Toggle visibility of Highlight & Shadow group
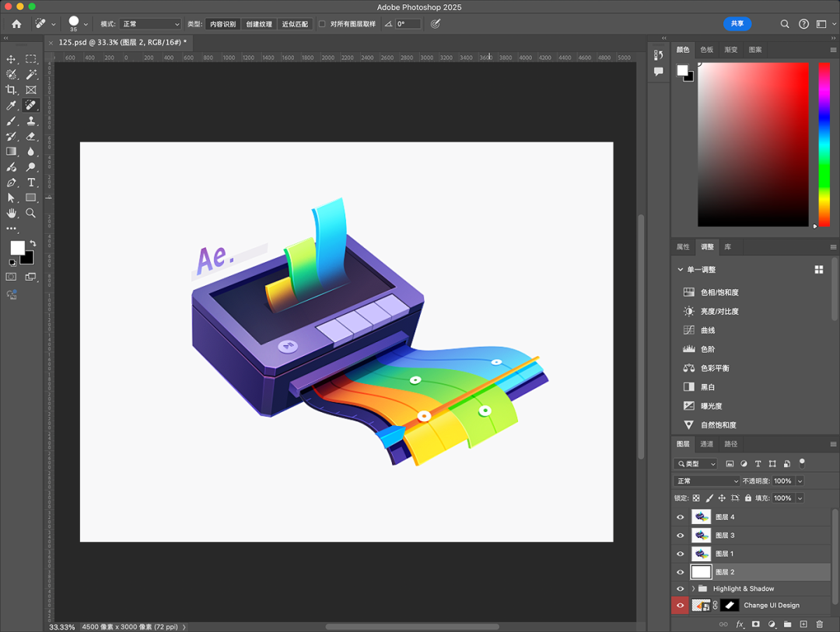This screenshot has width=840, height=632. point(681,588)
